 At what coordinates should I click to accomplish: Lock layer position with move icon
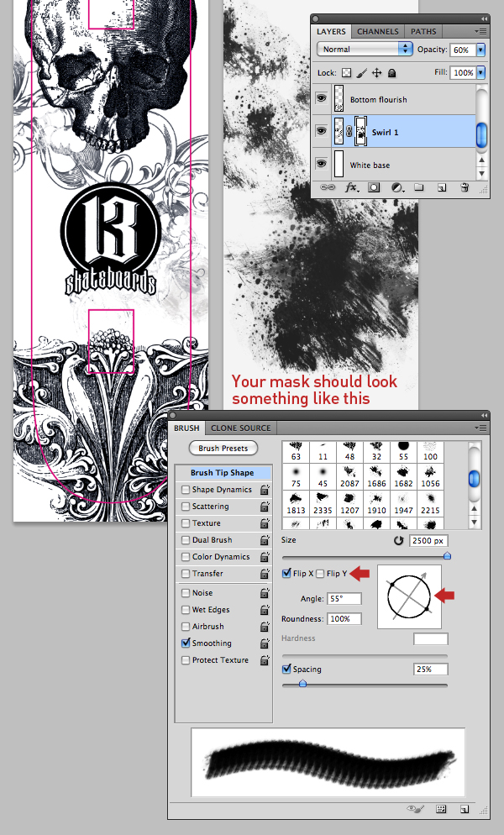pos(376,73)
